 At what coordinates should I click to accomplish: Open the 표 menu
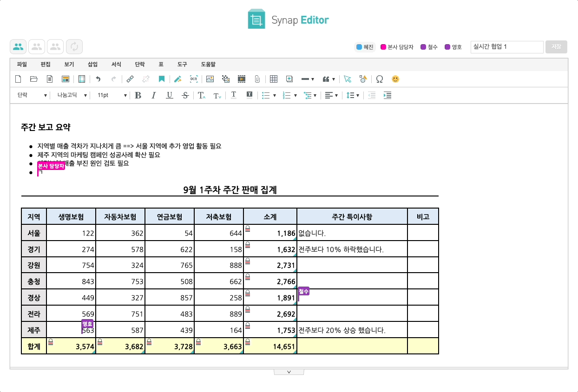pyautogui.click(x=161, y=64)
